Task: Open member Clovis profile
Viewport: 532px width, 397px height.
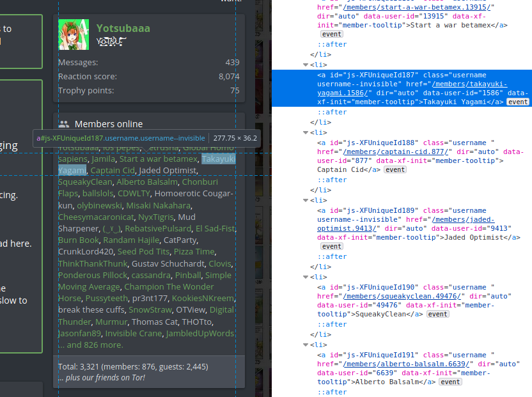Action: 220,264
